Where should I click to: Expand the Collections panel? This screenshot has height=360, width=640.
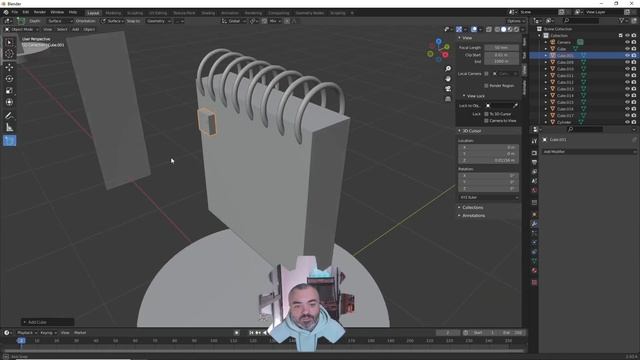tap(460, 207)
